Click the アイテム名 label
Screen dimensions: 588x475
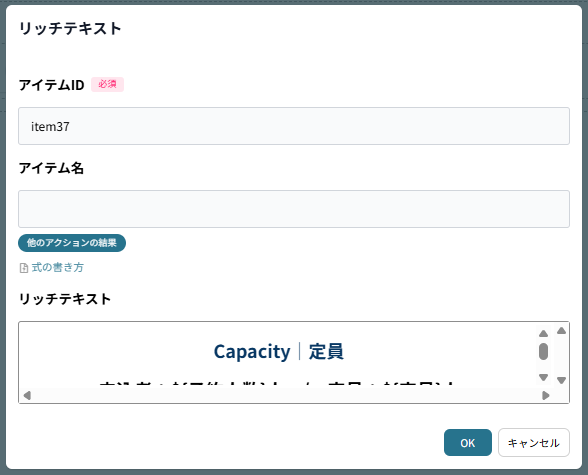(51, 168)
